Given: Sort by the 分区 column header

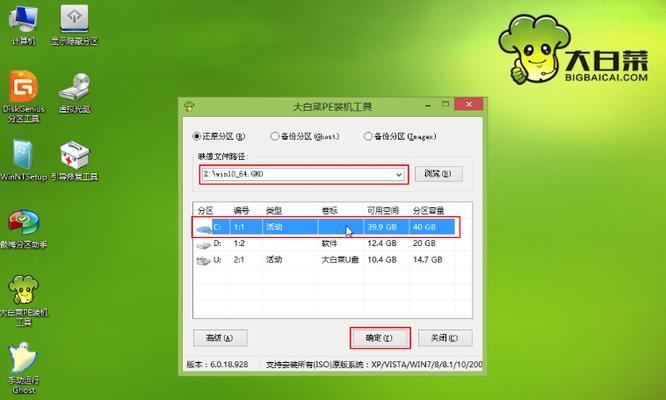Looking at the screenshot, I should tap(206, 211).
